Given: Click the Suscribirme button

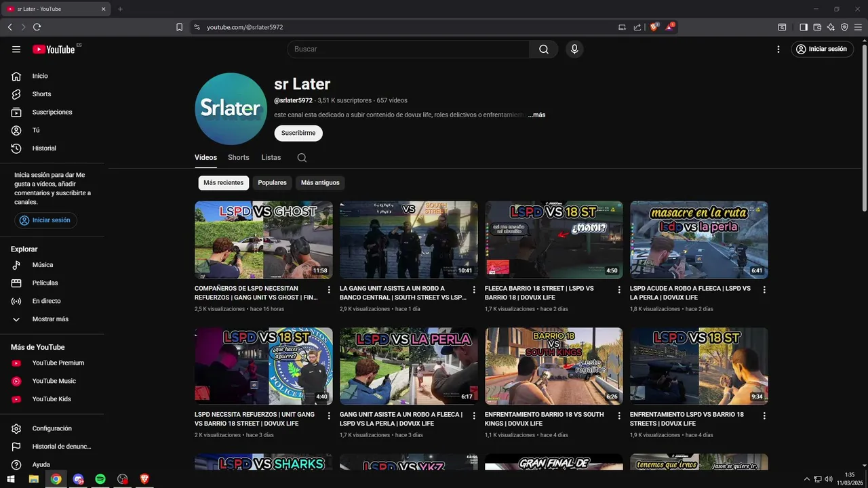Looking at the screenshot, I should coord(298,133).
